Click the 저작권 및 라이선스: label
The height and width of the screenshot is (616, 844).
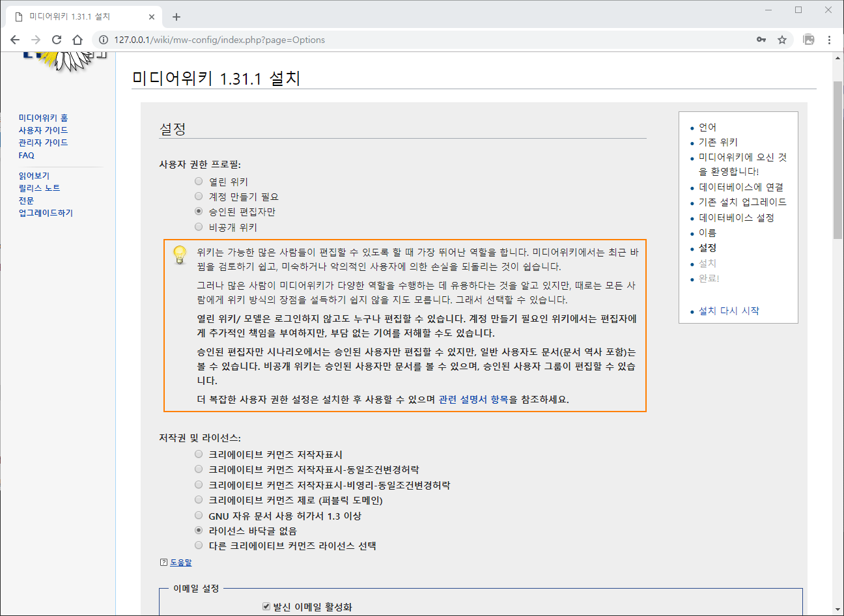(200, 438)
